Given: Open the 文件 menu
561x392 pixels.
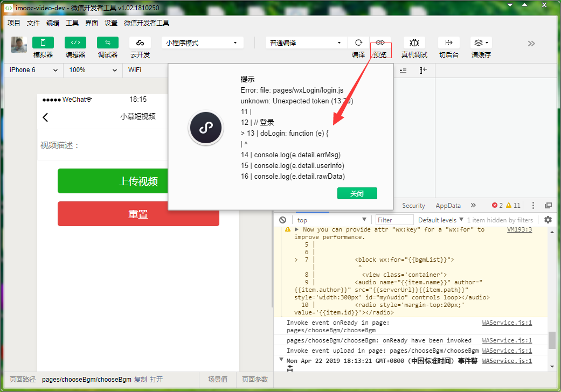Looking at the screenshot, I should tap(33, 23).
